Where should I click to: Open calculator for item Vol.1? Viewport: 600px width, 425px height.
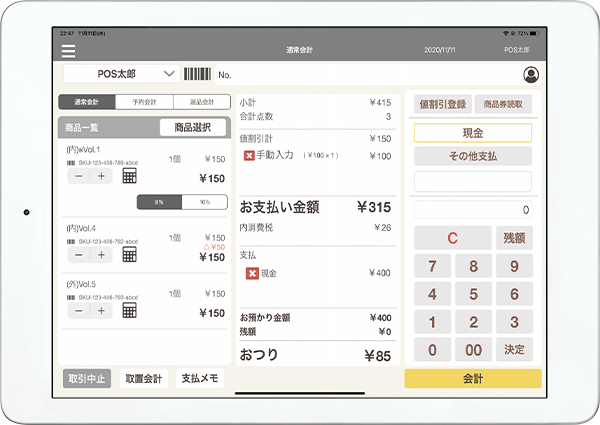[x=129, y=176]
